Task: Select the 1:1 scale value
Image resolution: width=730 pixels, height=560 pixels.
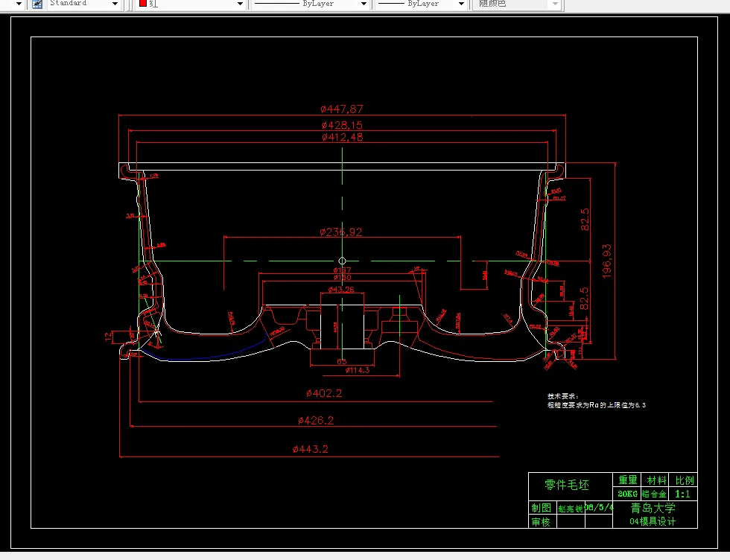Action: pyautogui.click(x=682, y=494)
